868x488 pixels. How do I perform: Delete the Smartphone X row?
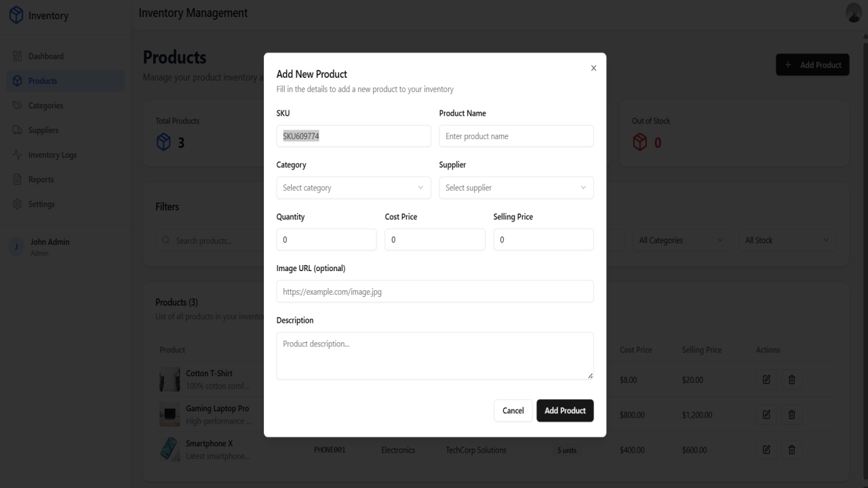[791, 449]
